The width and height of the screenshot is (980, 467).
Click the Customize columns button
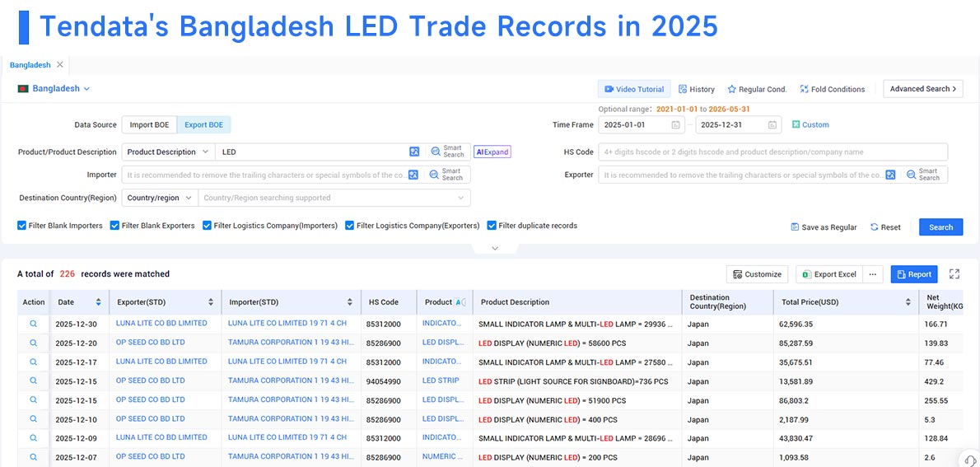(x=757, y=274)
